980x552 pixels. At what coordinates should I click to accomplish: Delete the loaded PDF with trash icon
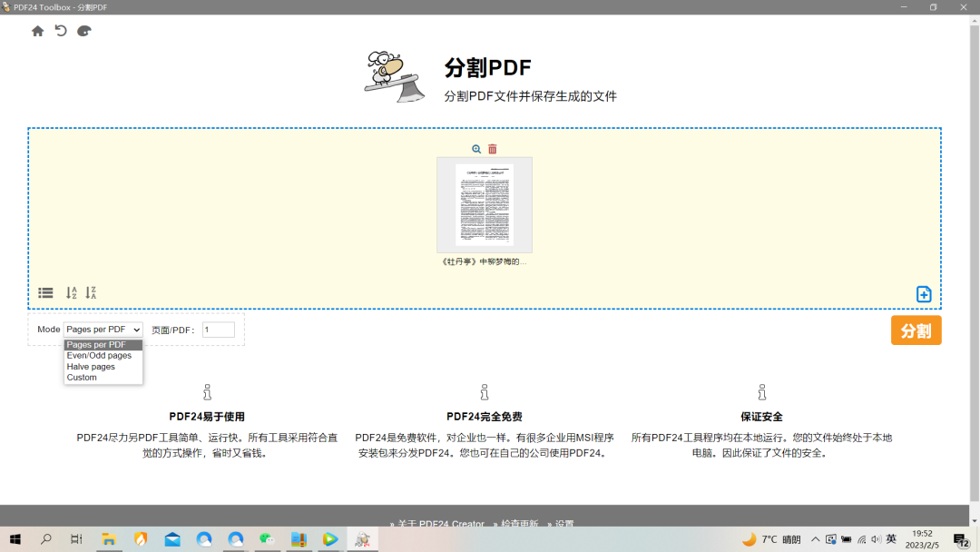pyautogui.click(x=493, y=149)
